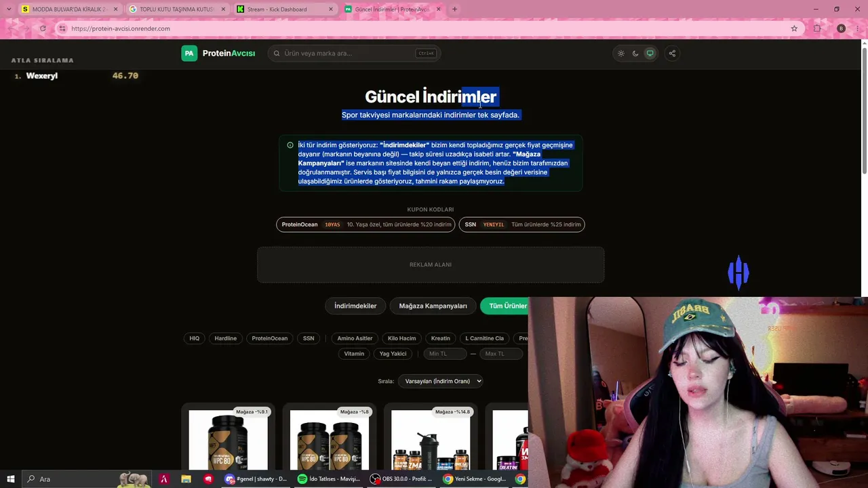The height and width of the screenshot is (488, 868).
Task: Toggle the Kreatin category filter
Action: coord(441,338)
